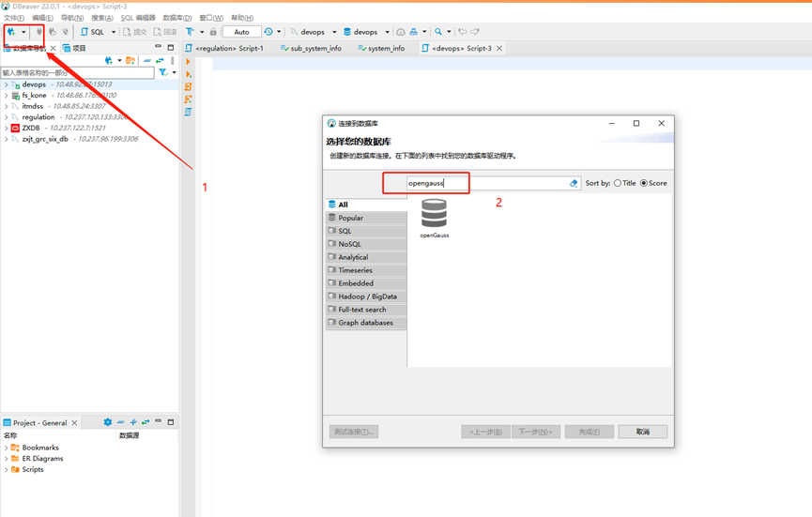Click the 提交 commit toolbar button

134,32
